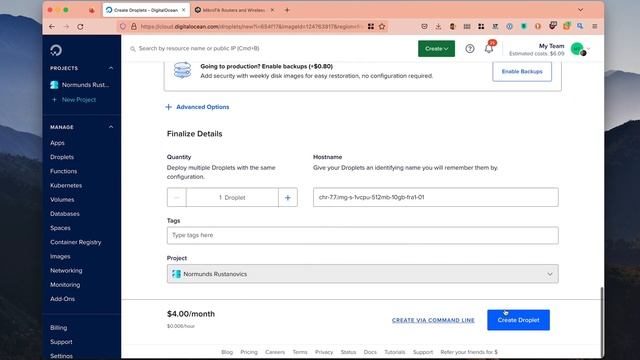Viewport: 640px width, 360px height.
Task: Click the resource search box
Action: pos(199,49)
